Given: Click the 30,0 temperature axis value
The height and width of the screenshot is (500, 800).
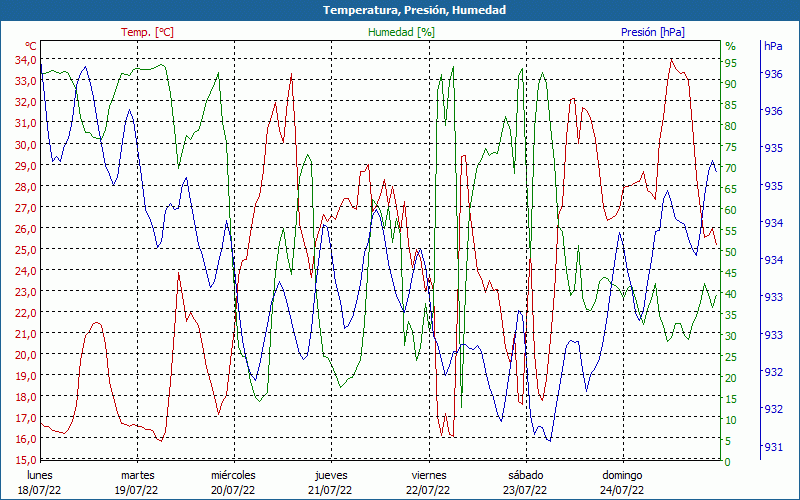Looking at the screenshot, I should 25,144.
